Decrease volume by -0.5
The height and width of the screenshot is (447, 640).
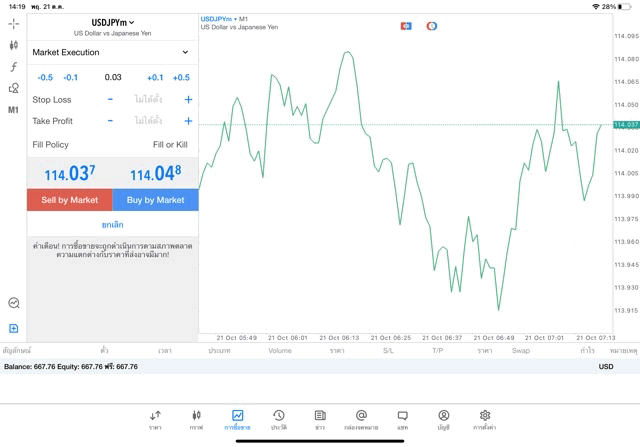tap(45, 77)
